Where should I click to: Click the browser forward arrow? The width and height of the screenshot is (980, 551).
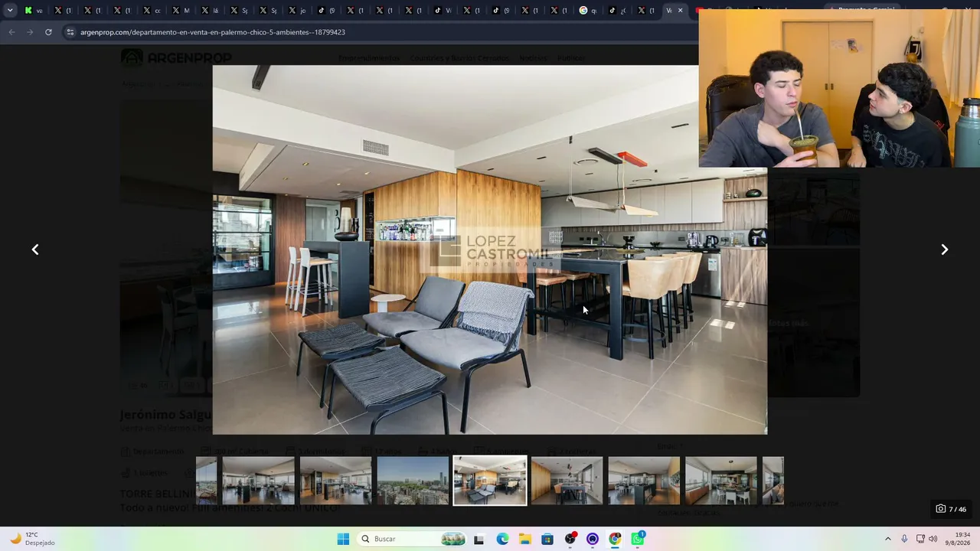[x=30, y=32]
